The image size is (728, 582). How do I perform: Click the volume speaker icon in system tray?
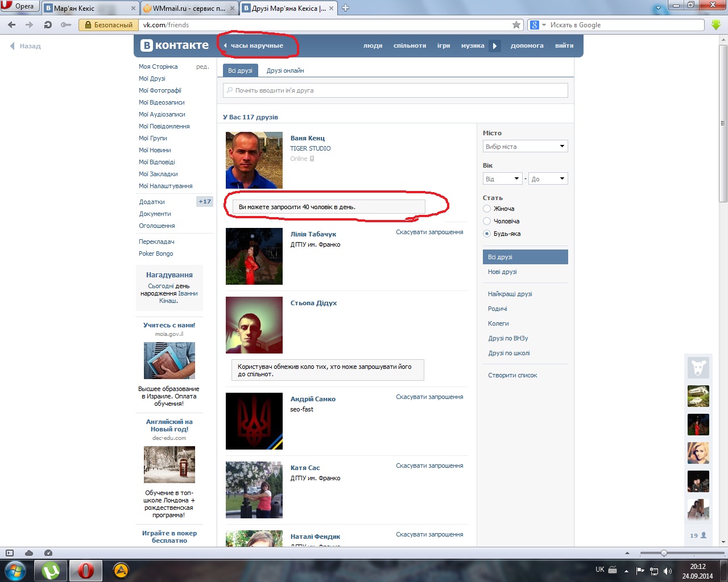click(668, 571)
